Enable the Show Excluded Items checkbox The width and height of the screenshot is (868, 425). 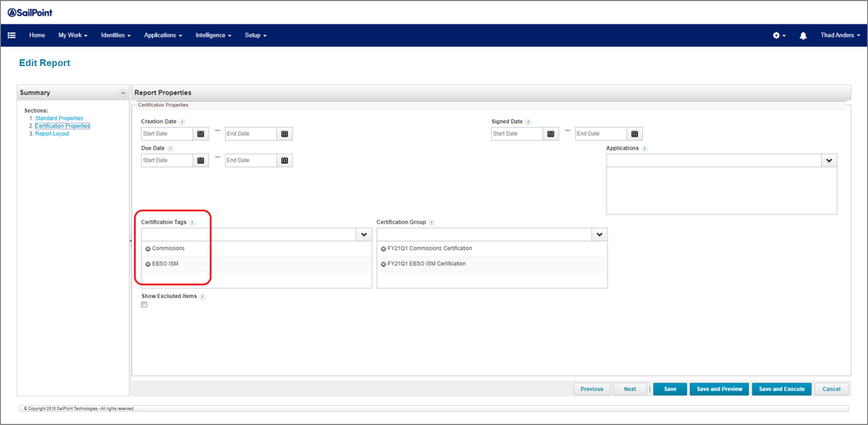144,305
